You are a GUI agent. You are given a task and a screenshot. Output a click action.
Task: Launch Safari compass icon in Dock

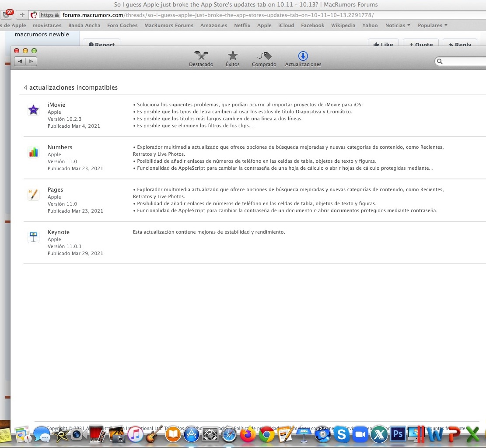(x=229, y=434)
